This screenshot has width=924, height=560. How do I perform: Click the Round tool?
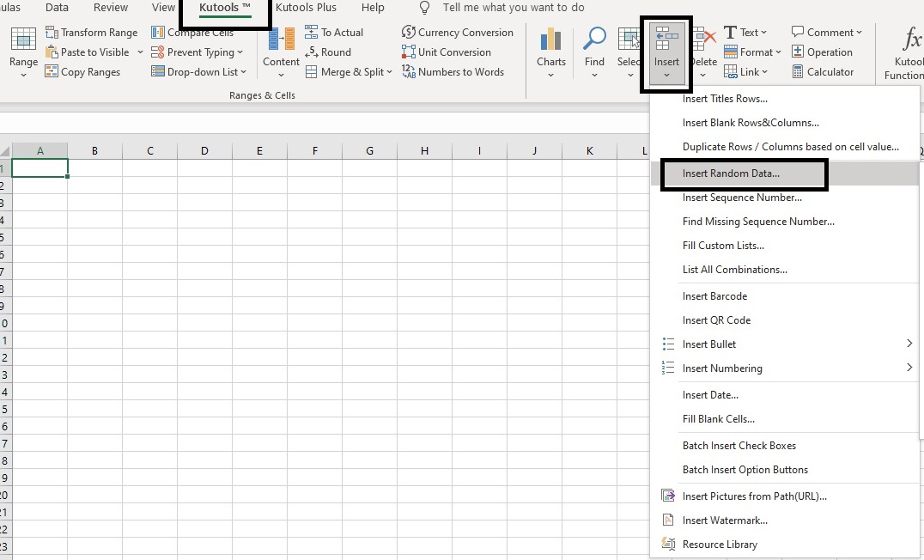[x=328, y=52]
